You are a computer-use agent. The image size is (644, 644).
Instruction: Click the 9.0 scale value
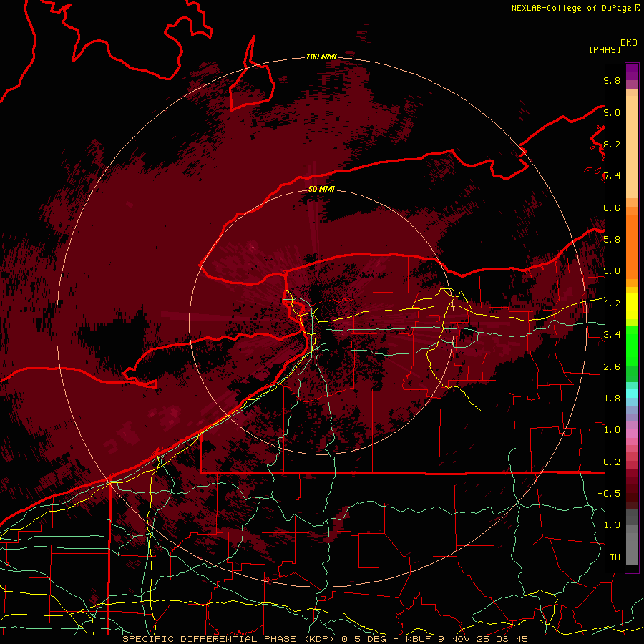[612, 113]
